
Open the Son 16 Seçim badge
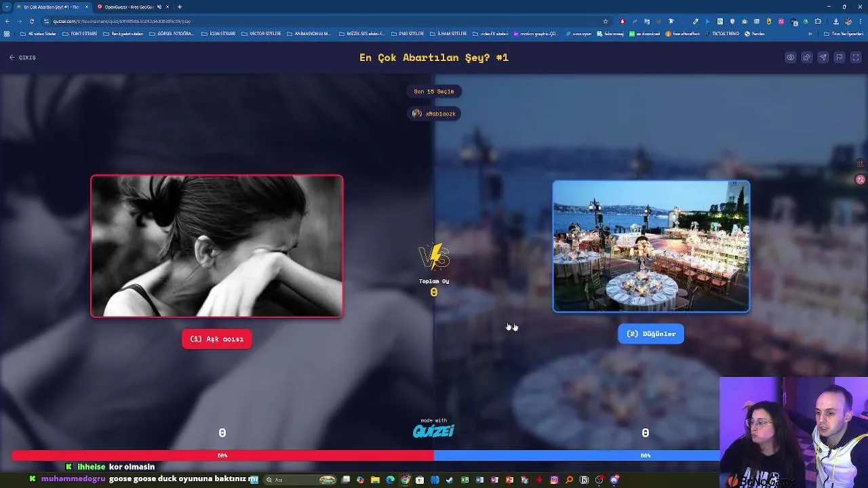[434, 91]
